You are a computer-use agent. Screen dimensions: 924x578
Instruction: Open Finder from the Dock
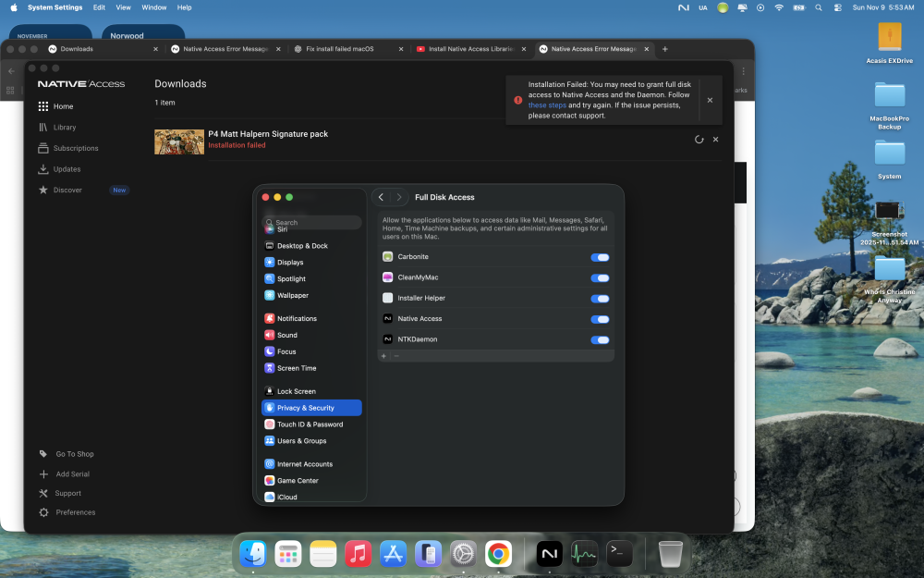point(253,554)
